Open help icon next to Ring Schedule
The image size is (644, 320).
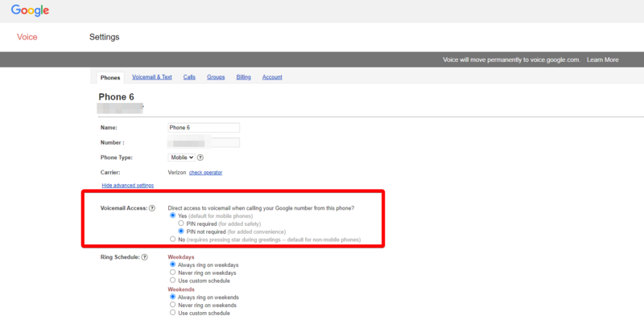[145, 257]
